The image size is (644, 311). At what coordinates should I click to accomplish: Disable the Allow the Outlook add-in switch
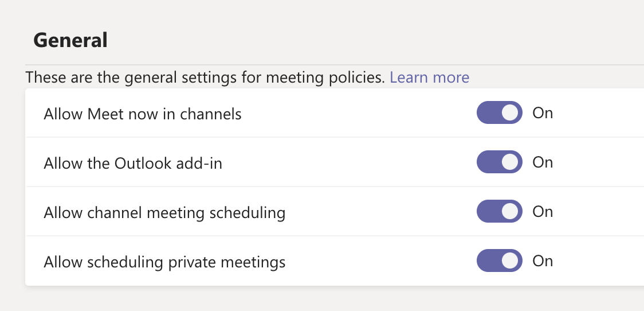(x=499, y=162)
